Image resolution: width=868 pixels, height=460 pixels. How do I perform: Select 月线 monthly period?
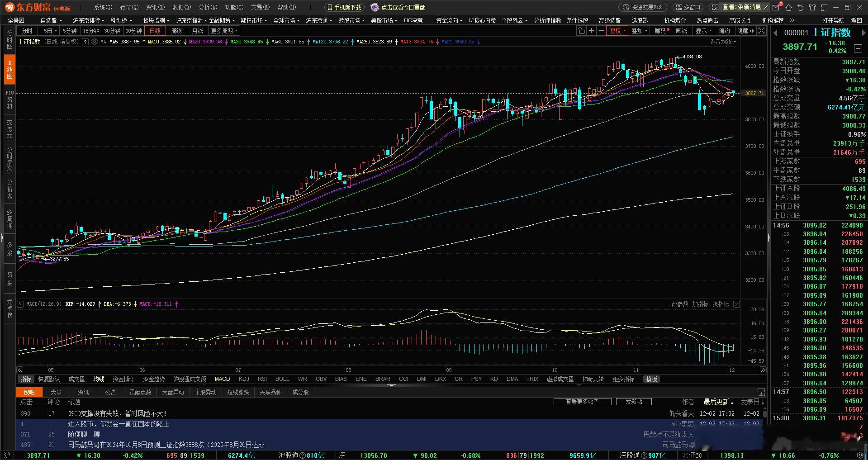click(x=198, y=31)
